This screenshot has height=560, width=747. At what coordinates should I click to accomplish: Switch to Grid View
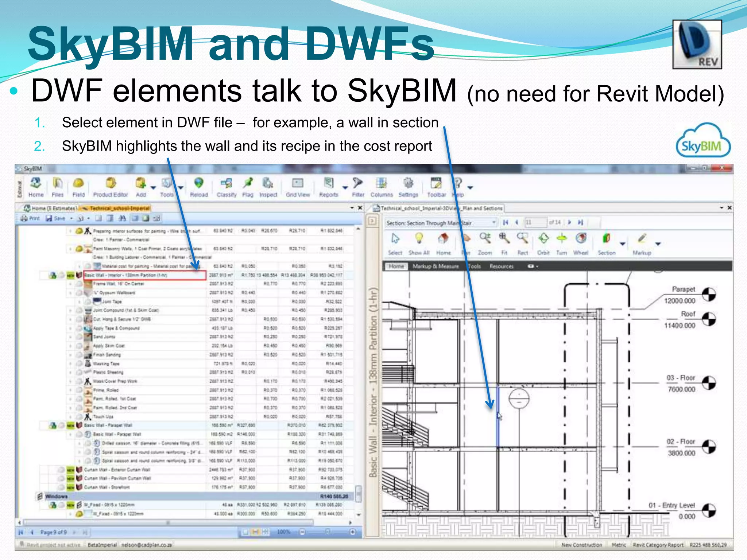pyautogui.click(x=298, y=187)
